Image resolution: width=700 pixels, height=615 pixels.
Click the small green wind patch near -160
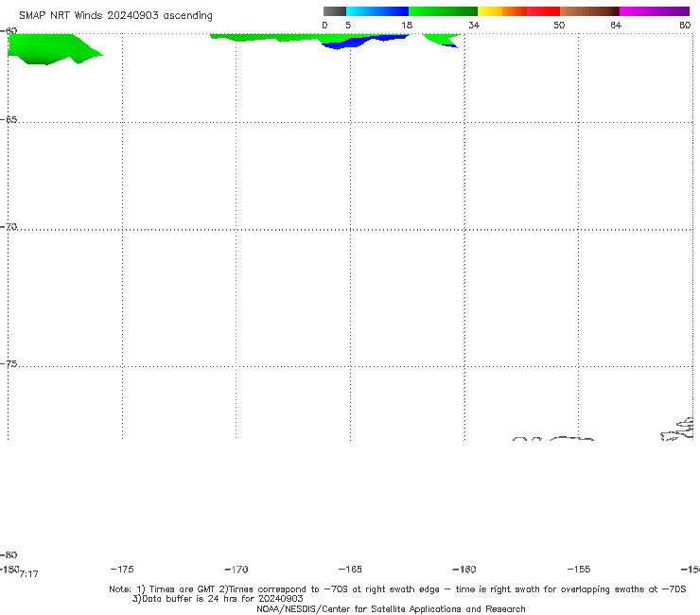coord(440,39)
